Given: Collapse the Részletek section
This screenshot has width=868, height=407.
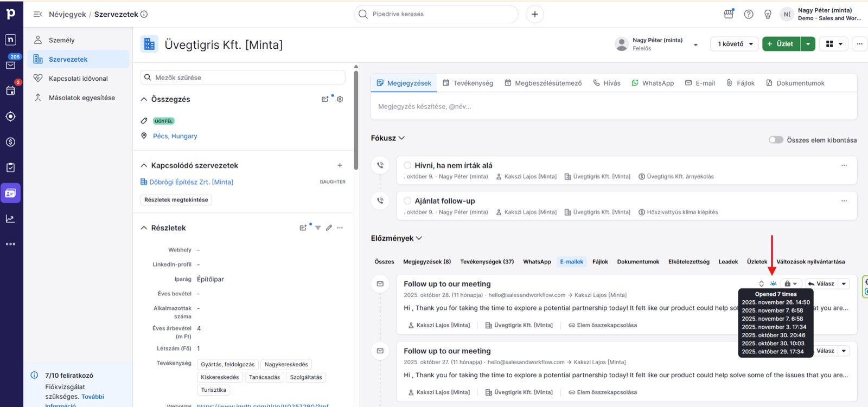Looking at the screenshot, I should tap(144, 228).
